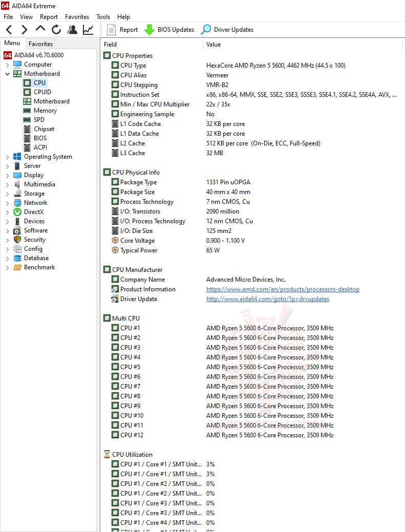Image resolution: width=405 pixels, height=532 pixels.
Task: Click the DirectX icon in tree
Action: 17,212
